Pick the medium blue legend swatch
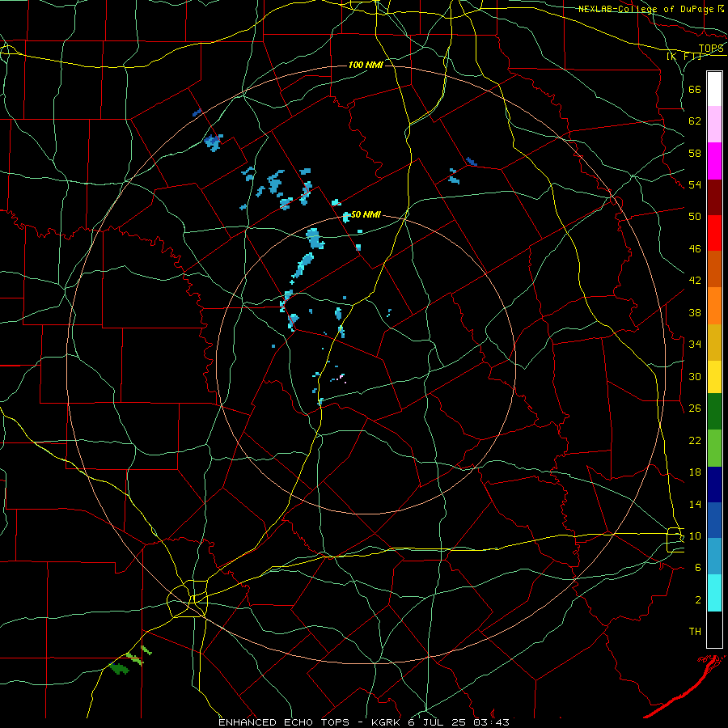Viewport: 728px width, 728px height. [x=714, y=520]
